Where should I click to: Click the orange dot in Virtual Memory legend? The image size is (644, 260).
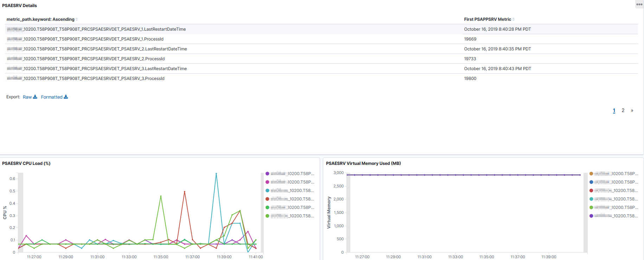(x=591, y=174)
